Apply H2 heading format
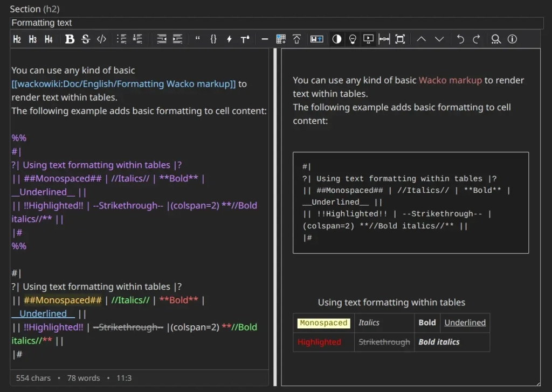The image size is (552, 392). point(17,39)
